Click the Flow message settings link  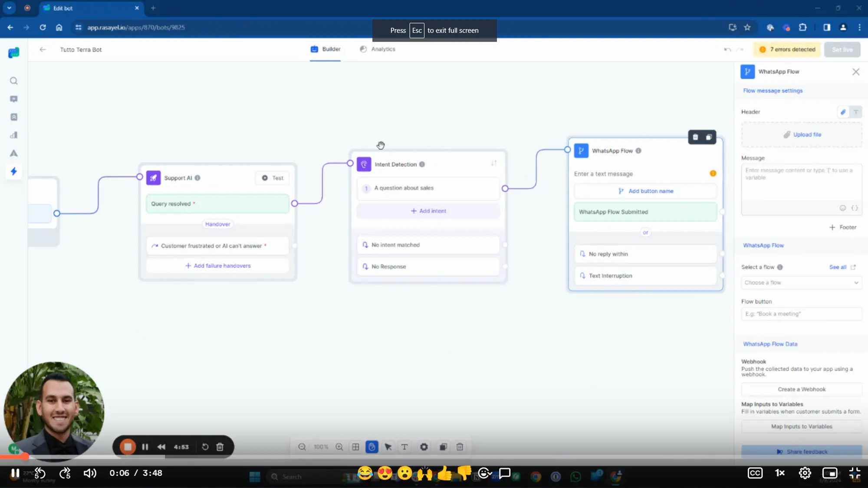click(774, 91)
